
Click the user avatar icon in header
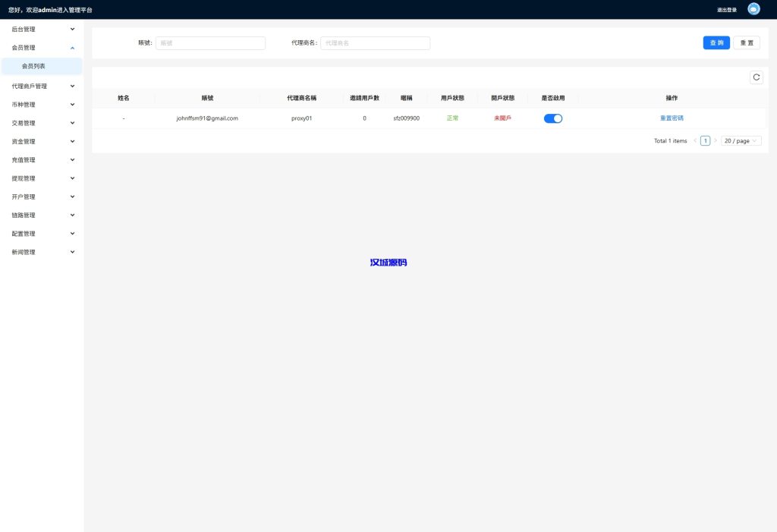753,9
